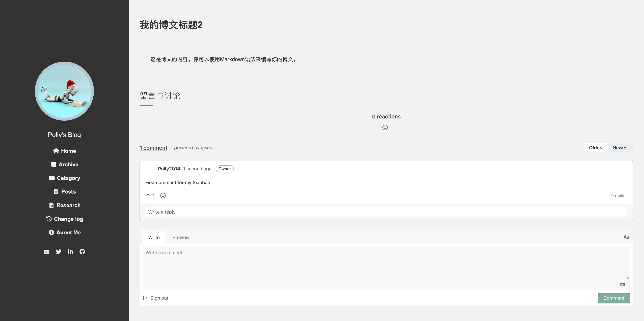644x321 pixels.
Task: Open the Markdown supported icon
Action: click(622, 284)
